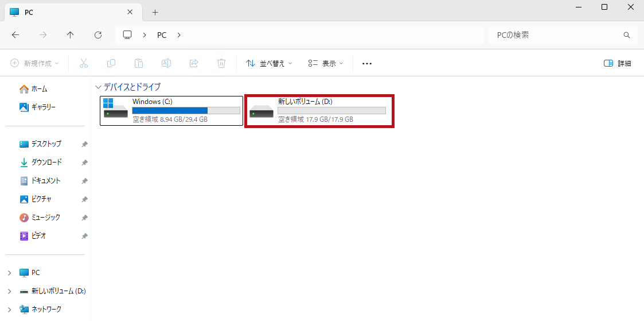Click the Share icon in toolbar
Screen dimensions: 644x321
pos(194,63)
